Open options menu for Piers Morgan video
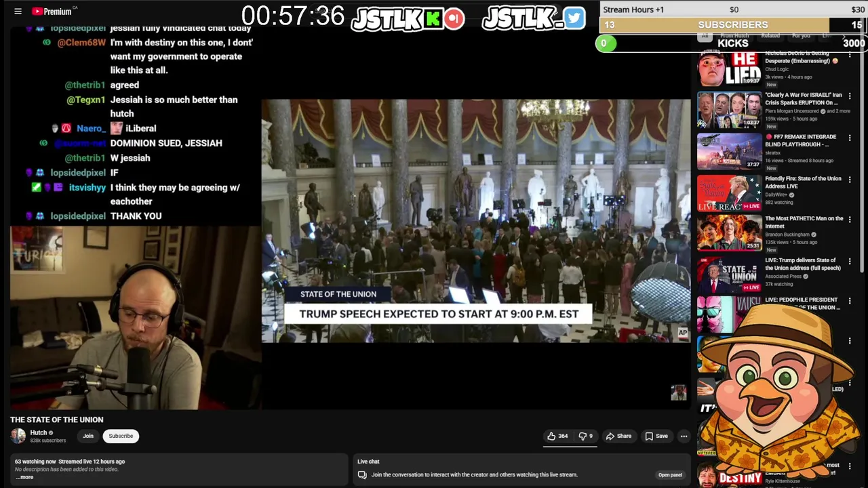868x488 pixels. 850,96
